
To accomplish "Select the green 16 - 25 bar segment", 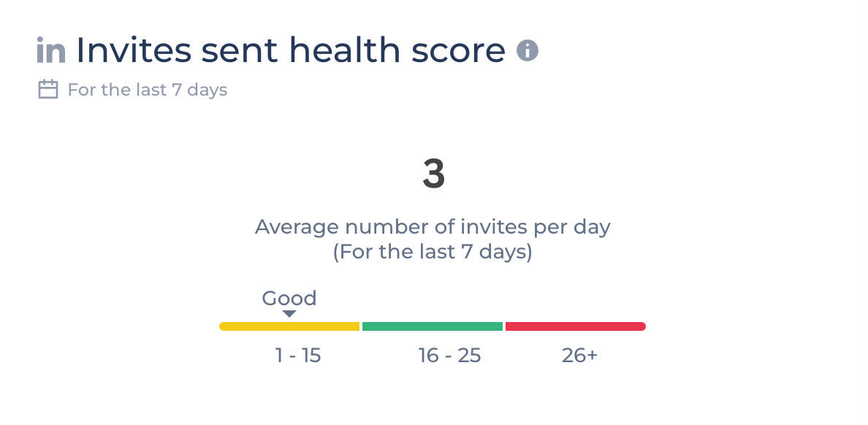I will point(433,326).
